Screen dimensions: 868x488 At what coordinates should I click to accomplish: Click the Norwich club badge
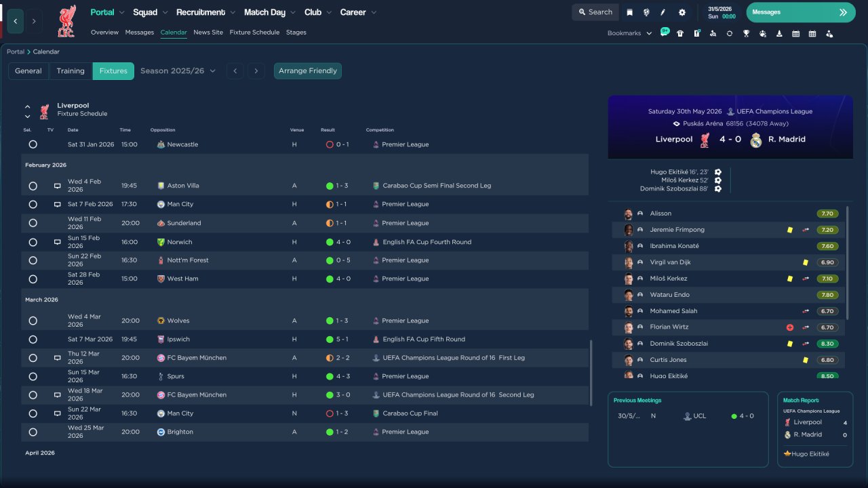click(161, 242)
